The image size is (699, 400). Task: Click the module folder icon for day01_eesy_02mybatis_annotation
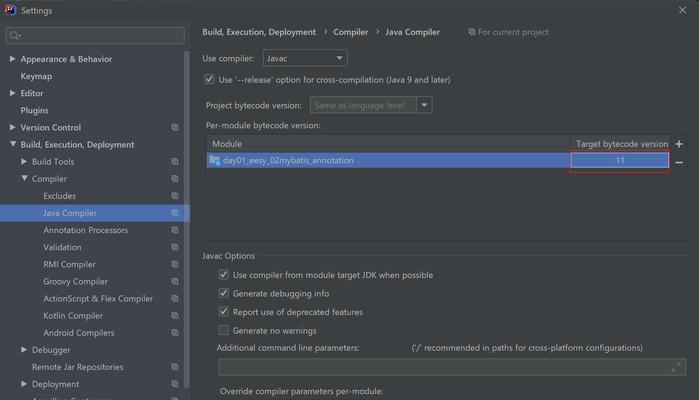pyautogui.click(x=214, y=160)
